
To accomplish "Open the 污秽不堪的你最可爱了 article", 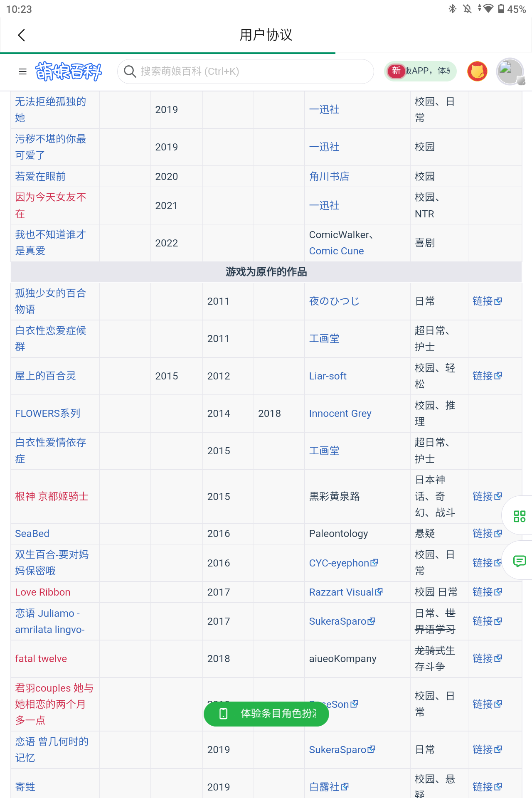I will click(x=50, y=147).
